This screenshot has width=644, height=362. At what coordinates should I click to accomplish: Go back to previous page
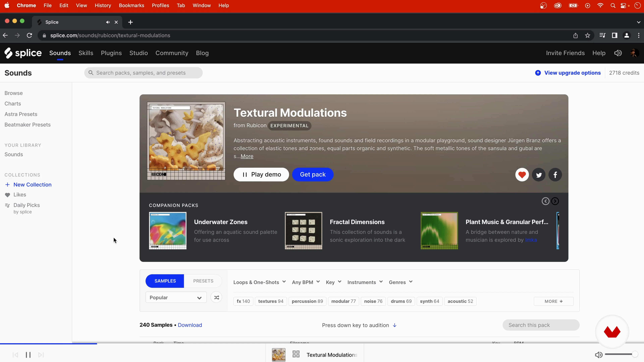(x=5, y=36)
